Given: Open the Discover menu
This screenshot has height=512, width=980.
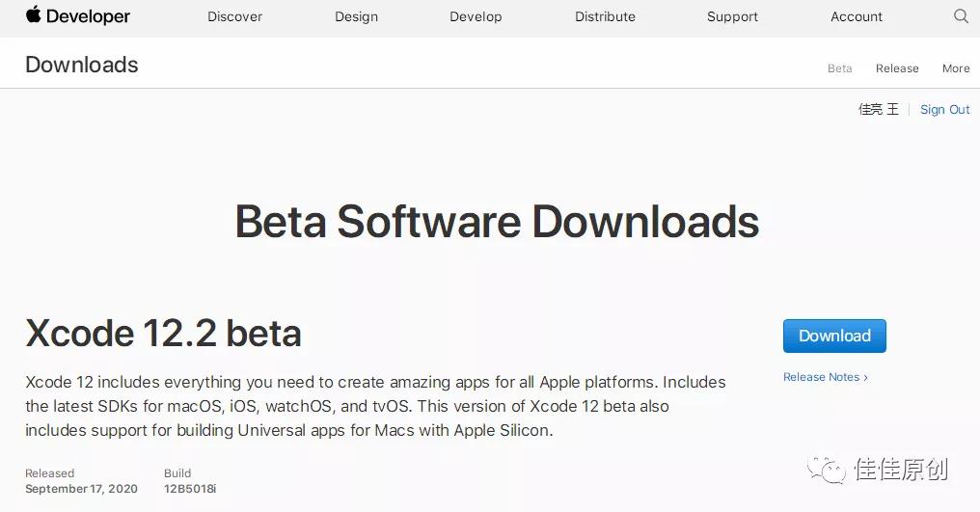Looking at the screenshot, I should pos(234,16).
